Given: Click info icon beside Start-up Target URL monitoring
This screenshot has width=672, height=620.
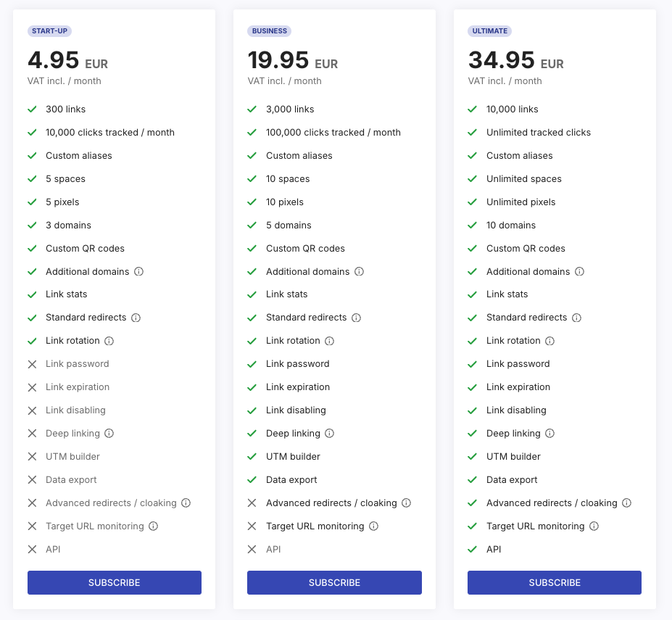Looking at the screenshot, I should tap(154, 526).
